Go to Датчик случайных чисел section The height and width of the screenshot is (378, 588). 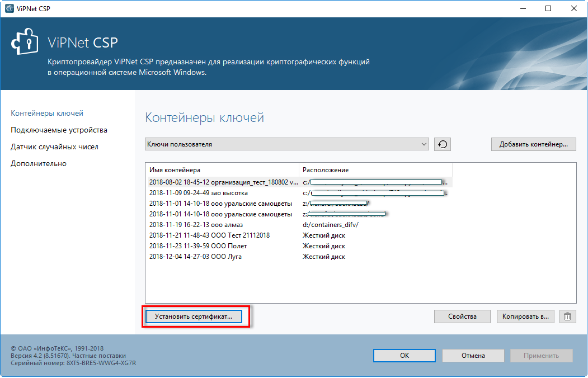pyautogui.click(x=54, y=147)
